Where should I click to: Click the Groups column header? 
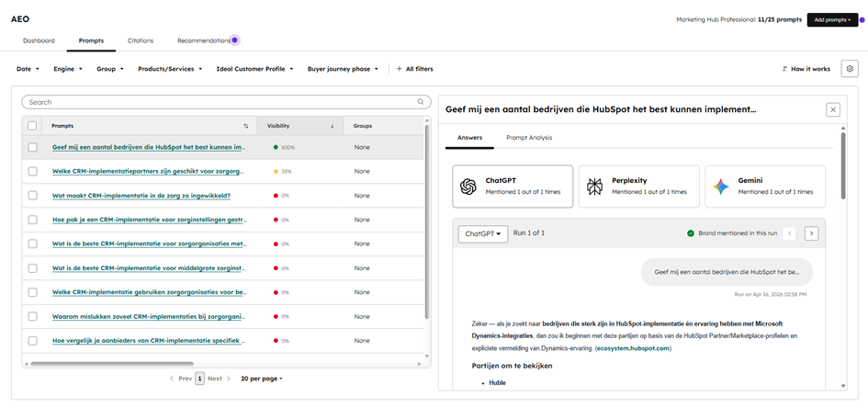(363, 126)
